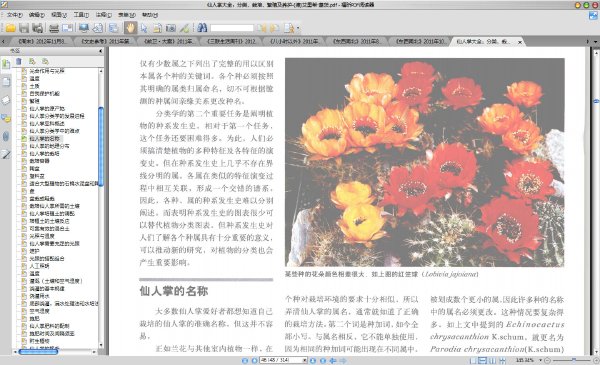Close the active 仙人掌大全 document tab
600x365 pixels.
520,42
